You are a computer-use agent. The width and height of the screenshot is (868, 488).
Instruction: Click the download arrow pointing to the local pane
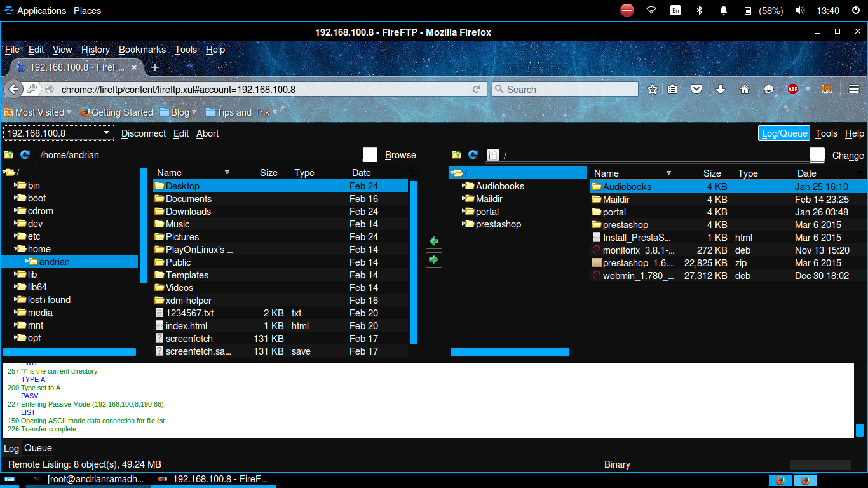tap(434, 241)
